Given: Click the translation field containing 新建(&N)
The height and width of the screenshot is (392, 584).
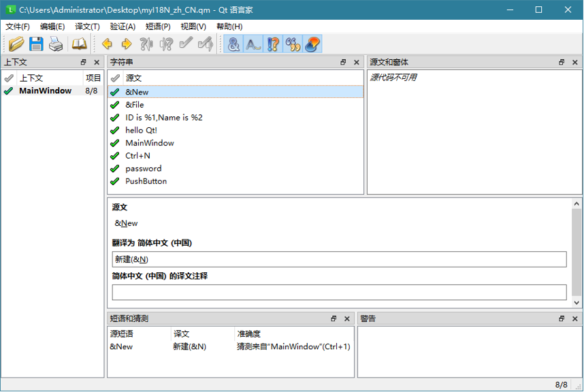Looking at the screenshot, I should coord(339,259).
